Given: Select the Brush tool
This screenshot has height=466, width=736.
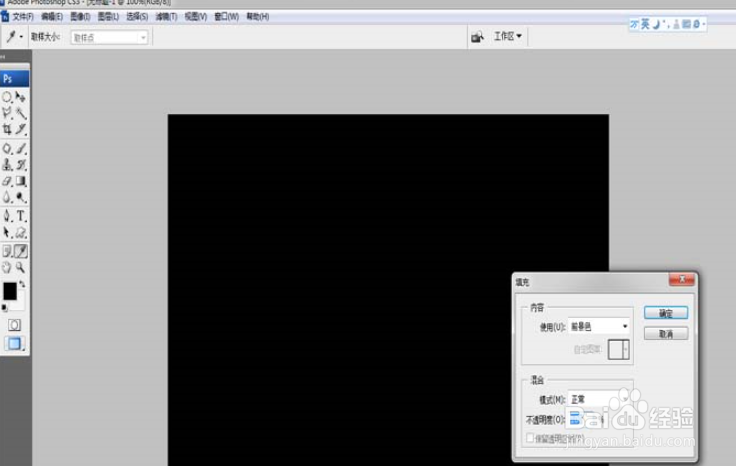Looking at the screenshot, I should tap(21, 149).
